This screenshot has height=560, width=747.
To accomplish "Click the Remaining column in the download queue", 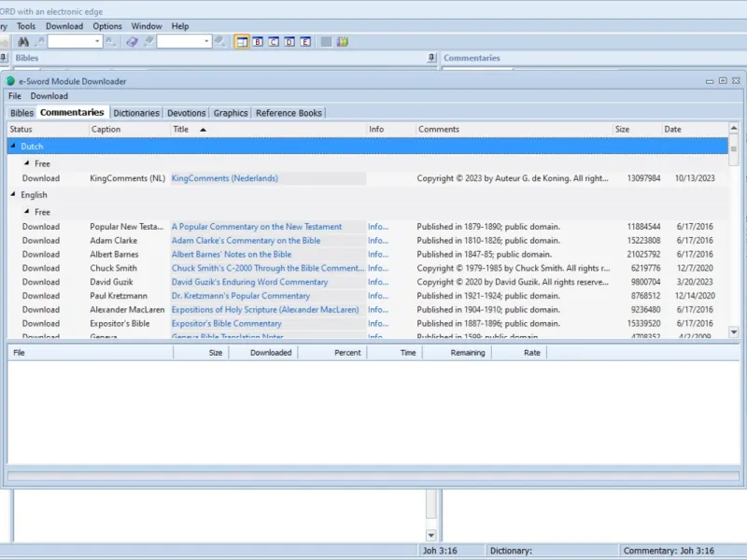I will 457,353.
